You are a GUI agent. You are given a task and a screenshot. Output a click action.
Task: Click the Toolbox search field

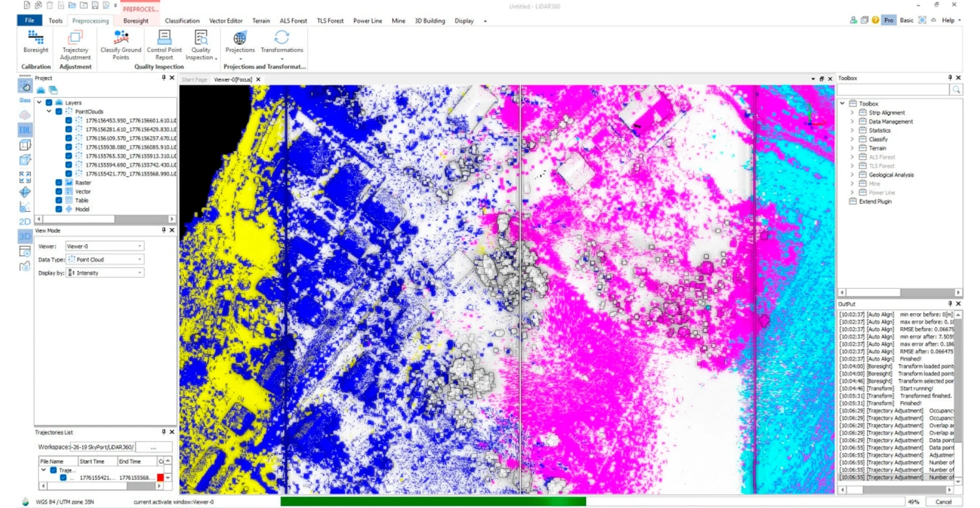893,90
